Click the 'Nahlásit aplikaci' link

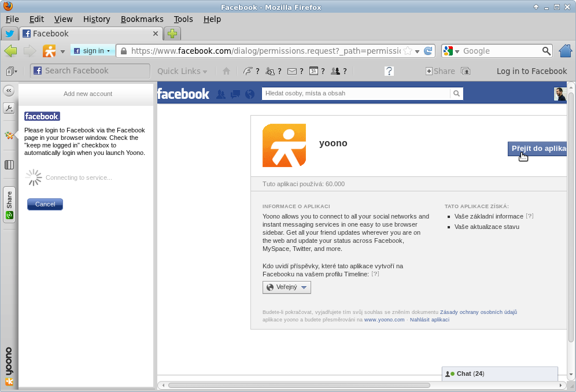430,320
